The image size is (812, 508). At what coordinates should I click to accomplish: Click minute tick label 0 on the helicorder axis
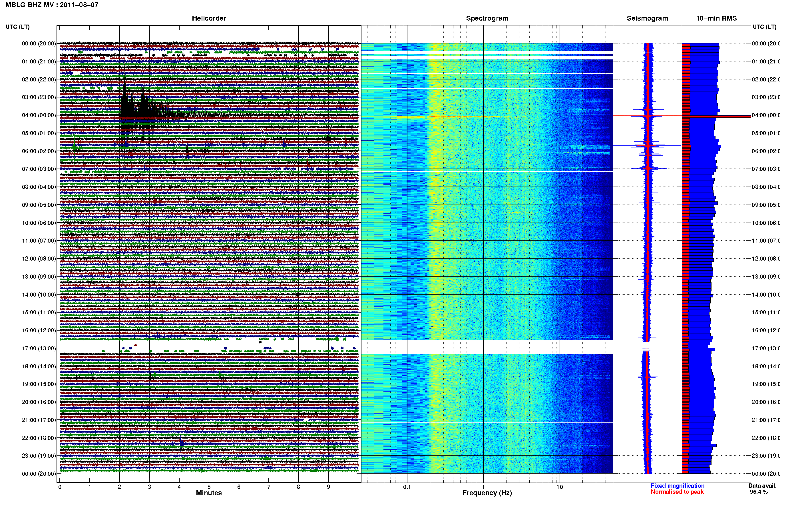point(60,487)
